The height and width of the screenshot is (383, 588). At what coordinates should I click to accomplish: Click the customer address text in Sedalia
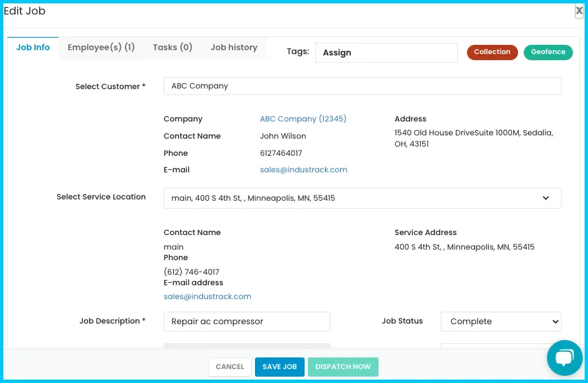474,138
